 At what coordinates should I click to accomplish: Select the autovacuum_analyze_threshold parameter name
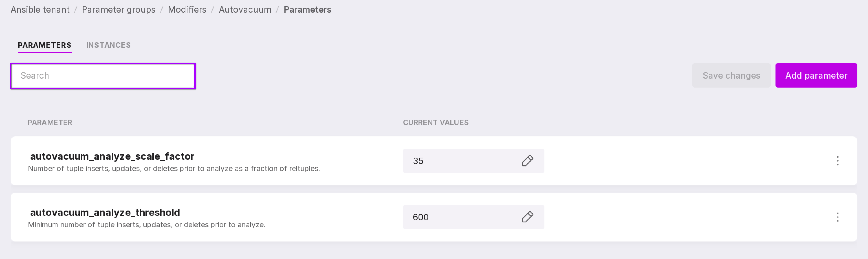[105, 213]
